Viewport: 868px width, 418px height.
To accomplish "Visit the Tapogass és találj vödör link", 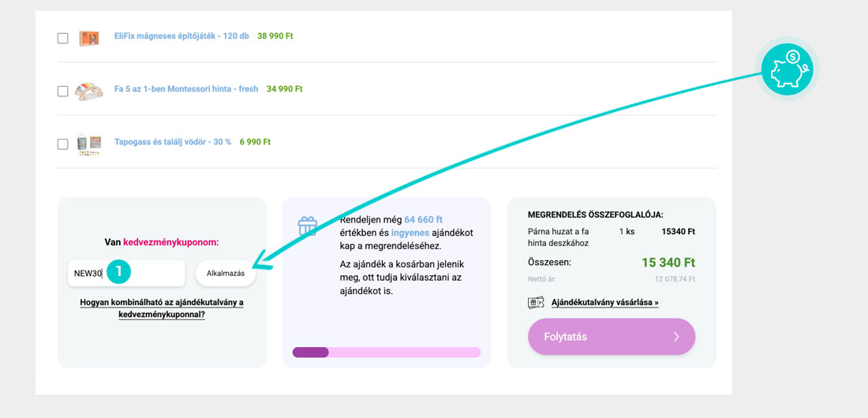I will click(x=173, y=142).
